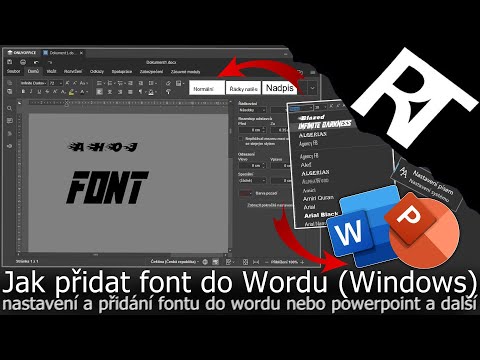This screenshot has width=480, height=360.
Task: Open the font size dropdown showing 72
Action: click(56, 83)
